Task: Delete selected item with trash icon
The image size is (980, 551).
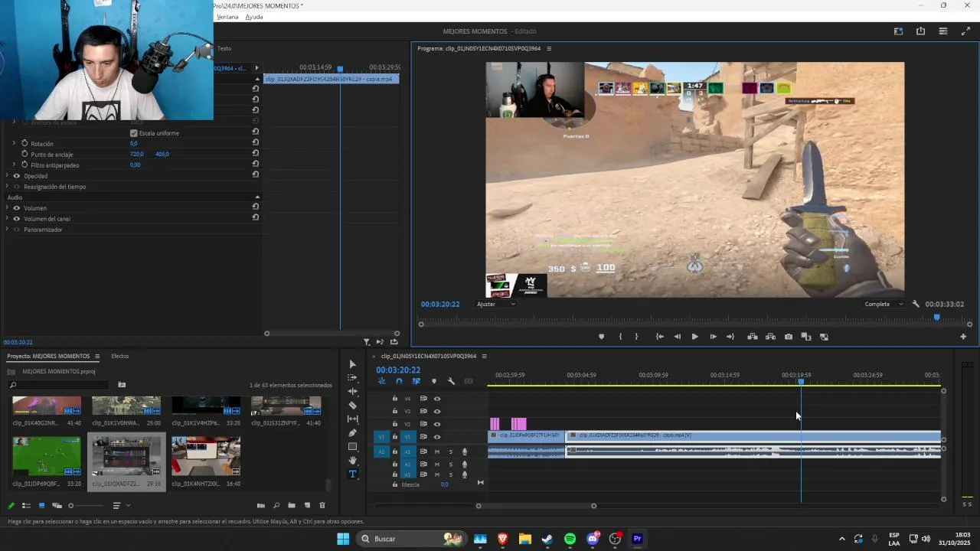Action: (x=322, y=505)
